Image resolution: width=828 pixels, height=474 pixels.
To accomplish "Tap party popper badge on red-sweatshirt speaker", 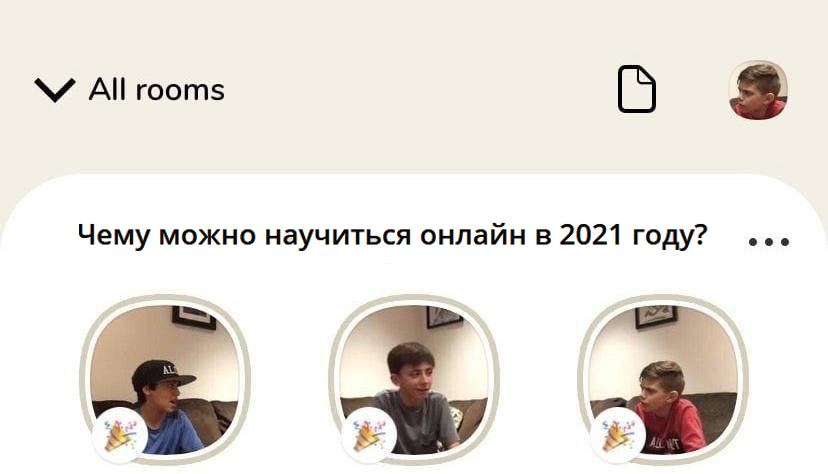I will click(x=618, y=435).
